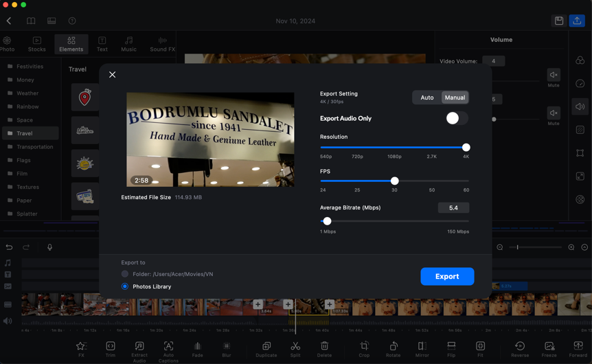Select the Crop tool in bottom toolbar
This screenshot has width=592, height=364.
click(364, 346)
